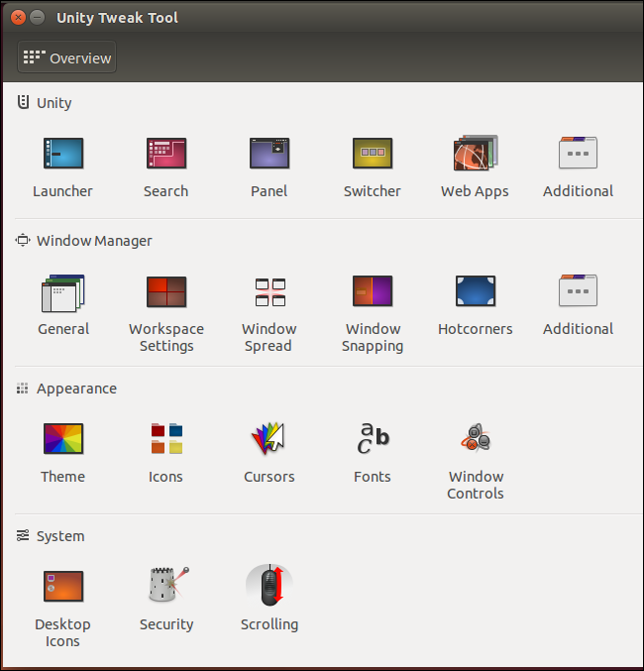Open the Security settings icon
The width and height of the screenshot is (644, 671).
click(168, 585)
